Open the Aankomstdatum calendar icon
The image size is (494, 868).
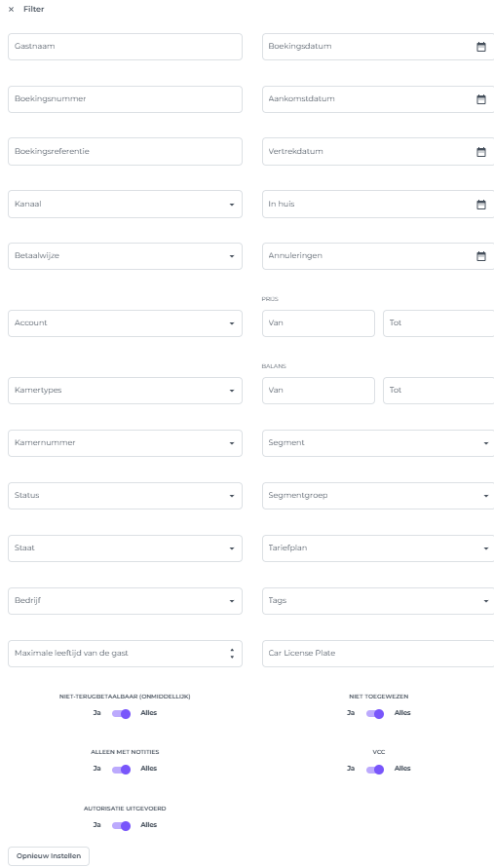[481, 99]
